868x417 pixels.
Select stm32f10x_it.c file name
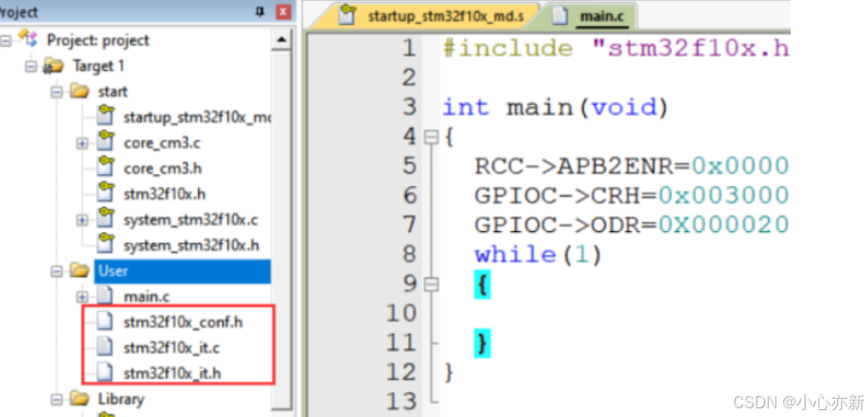[x=171, y=348]
